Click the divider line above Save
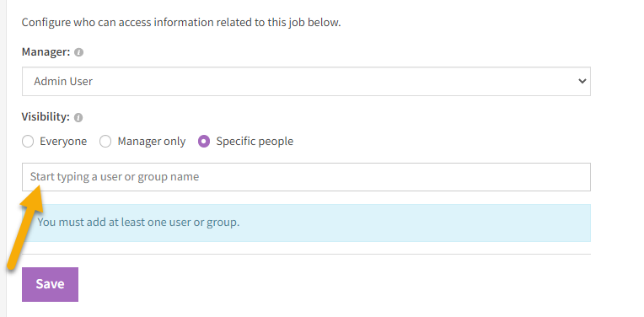This screenshot has height=317, width=644. (x=306, y=254)
